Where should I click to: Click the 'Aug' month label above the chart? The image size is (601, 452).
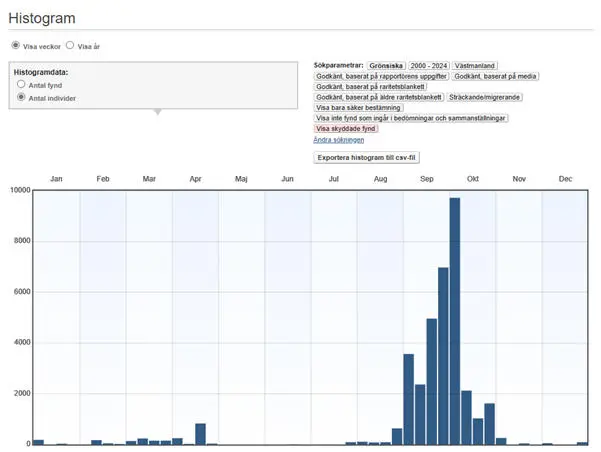coord(380,178)
